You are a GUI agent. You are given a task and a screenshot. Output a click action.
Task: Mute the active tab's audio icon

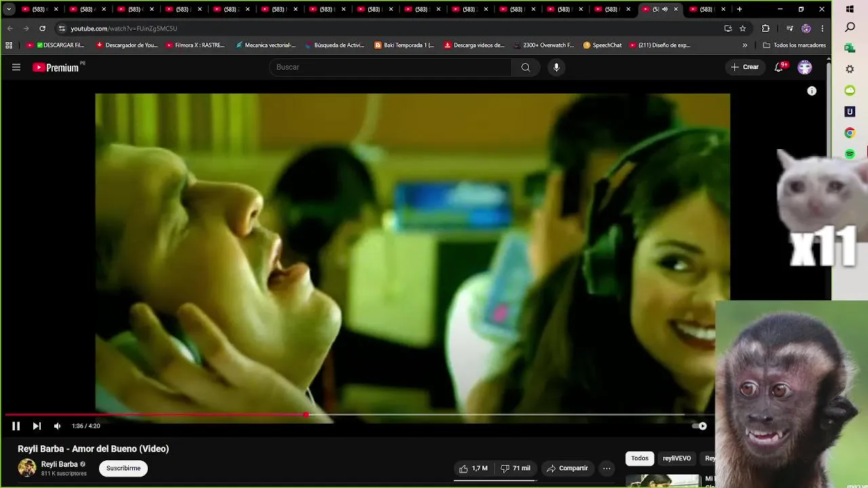(x=665, y=9)
